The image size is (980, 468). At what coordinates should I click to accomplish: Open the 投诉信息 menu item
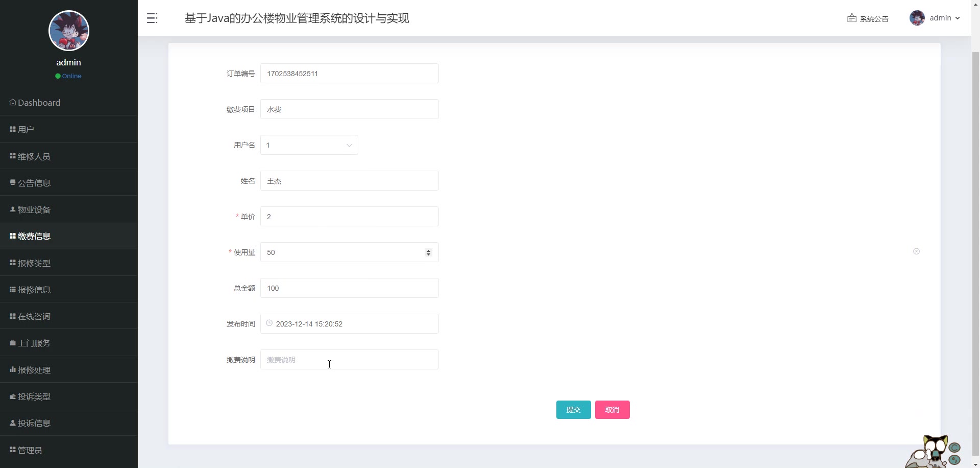click(69, 423)
